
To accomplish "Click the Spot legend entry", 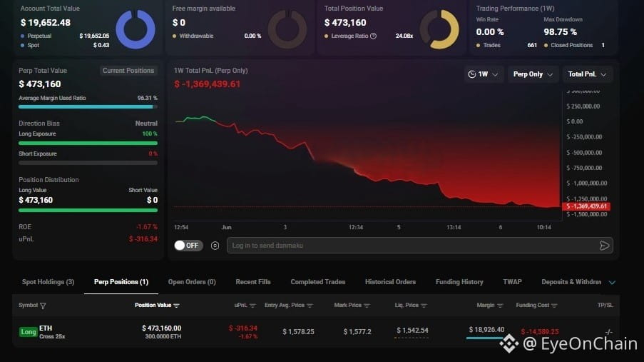I will tap(29, 45).
